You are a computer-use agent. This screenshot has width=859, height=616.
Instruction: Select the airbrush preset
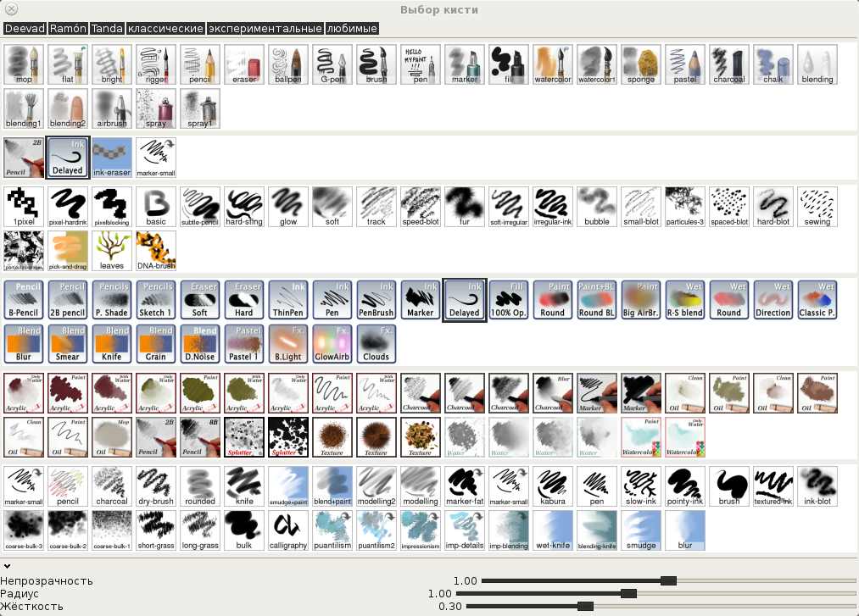(112, 108)
